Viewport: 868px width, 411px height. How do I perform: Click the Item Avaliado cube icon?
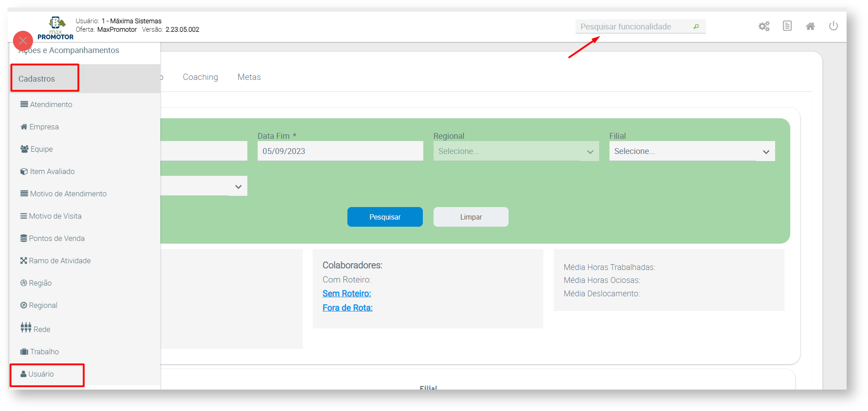[24, 171]
